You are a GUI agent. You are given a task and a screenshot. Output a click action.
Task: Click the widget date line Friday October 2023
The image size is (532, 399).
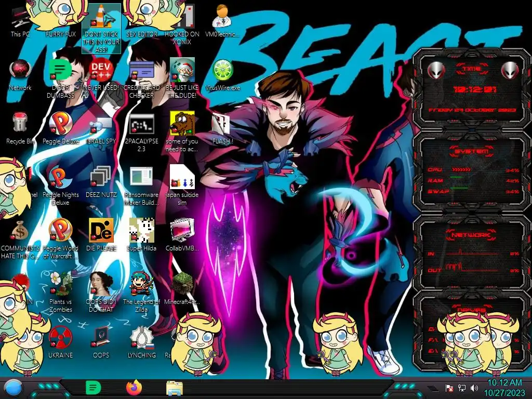tap(472, 110)
